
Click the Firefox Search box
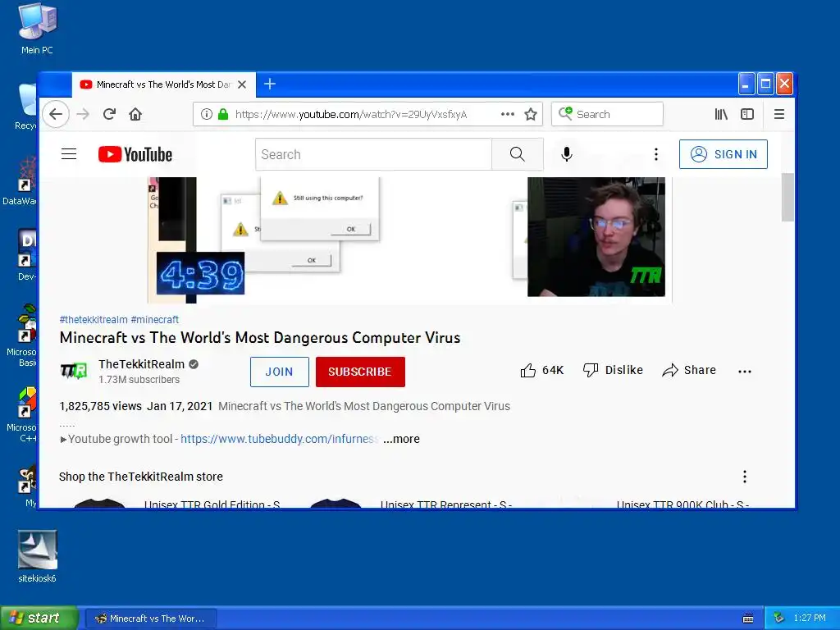608,114
